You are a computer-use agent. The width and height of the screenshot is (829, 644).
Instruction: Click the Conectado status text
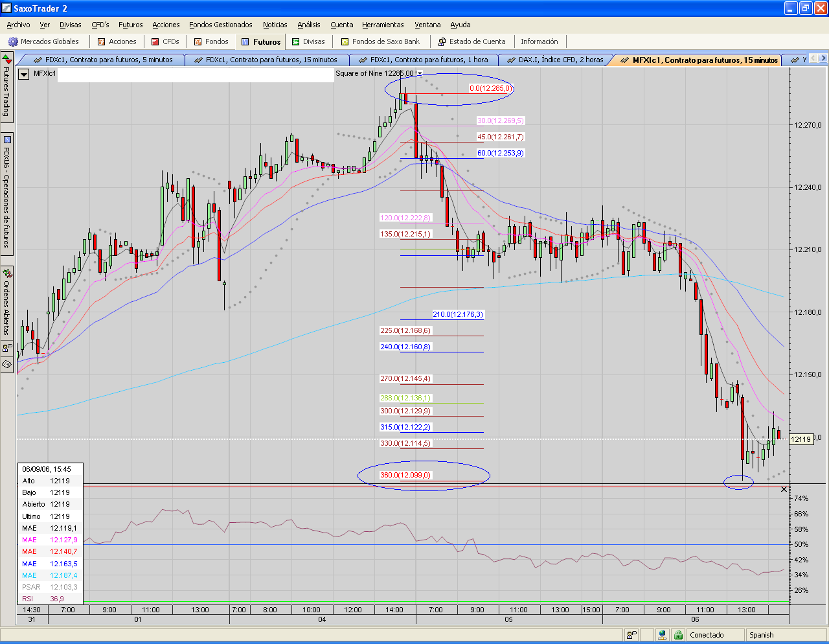(707, 635)
